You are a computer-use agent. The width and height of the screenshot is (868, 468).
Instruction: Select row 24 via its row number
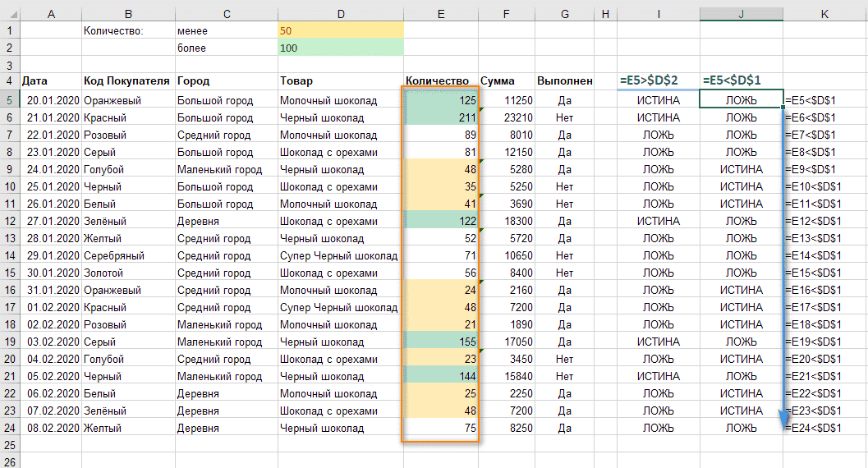[9, 428]
